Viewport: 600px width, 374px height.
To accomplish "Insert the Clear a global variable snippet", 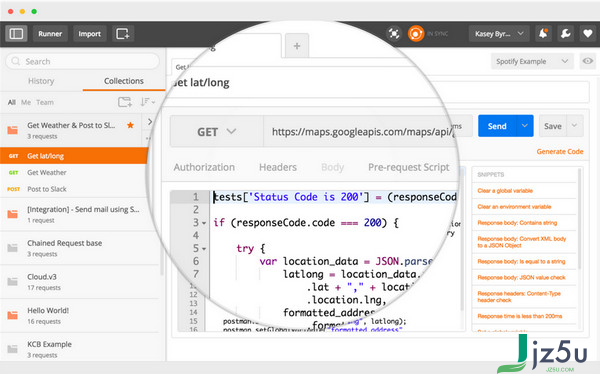I will 505,191.
